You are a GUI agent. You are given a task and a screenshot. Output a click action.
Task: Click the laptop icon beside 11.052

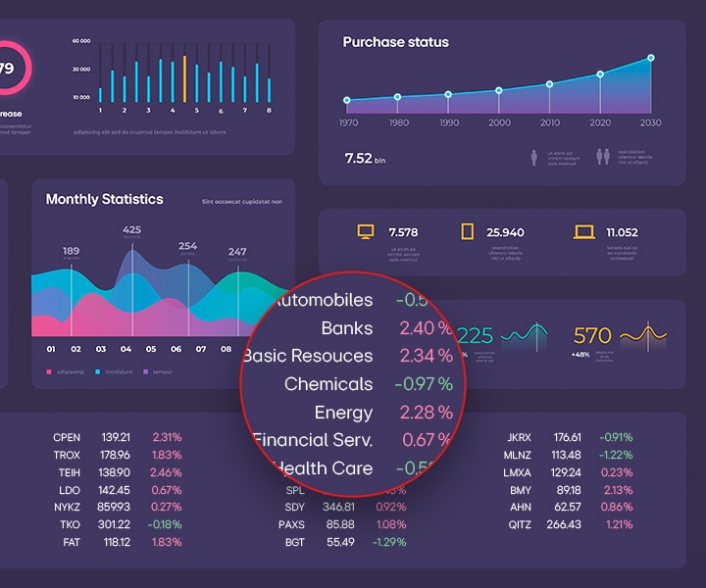[x=584, y=232]
